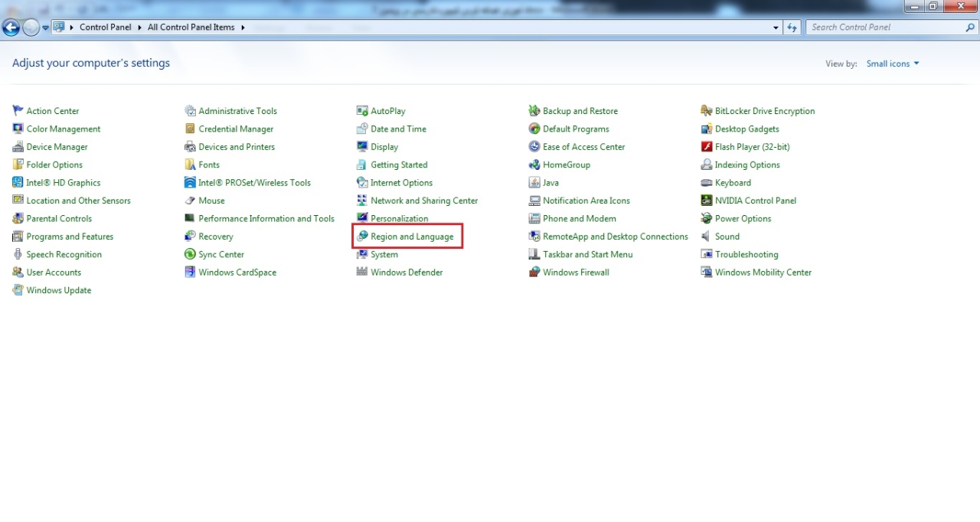Image resolution: width=980 pixels, height=522 pixels.
Task: Click the Display monitor icon
Action: click(362, 147)
